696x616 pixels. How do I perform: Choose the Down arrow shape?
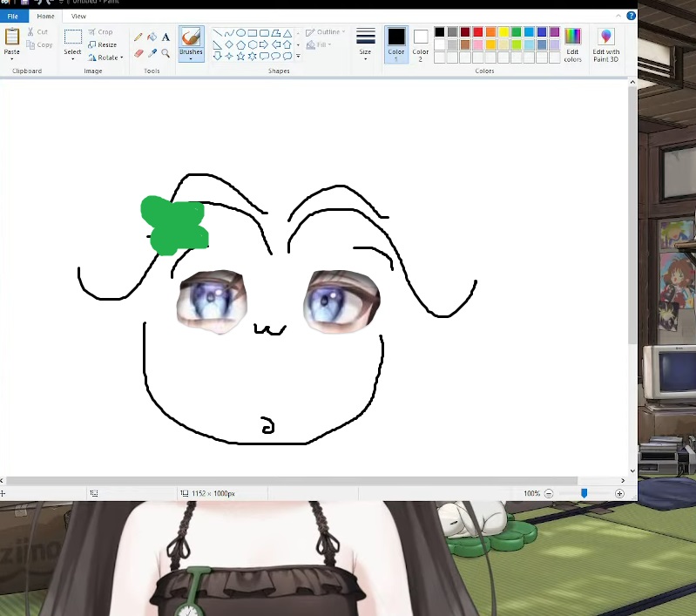218,56
